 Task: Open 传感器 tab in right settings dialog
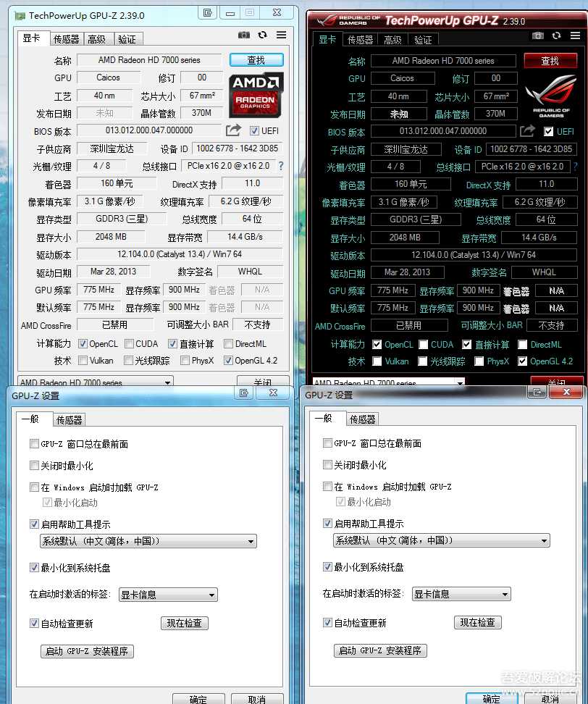(362, 419)
